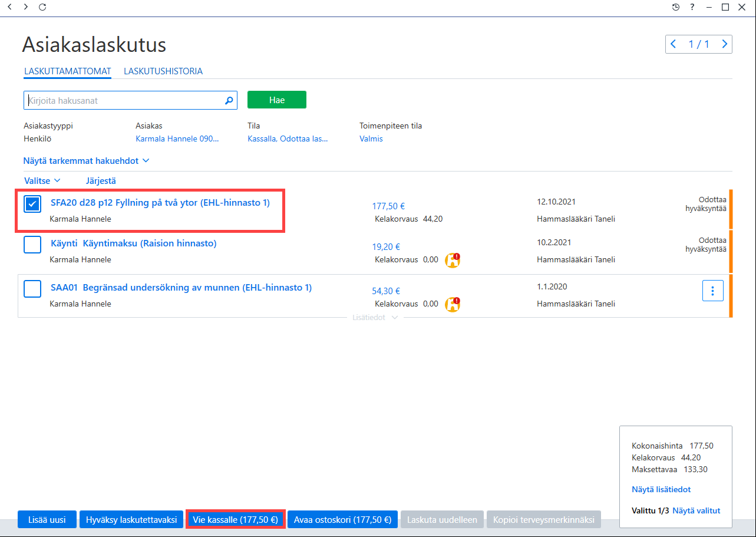Screen dimensions: 756x537
Task: Uncheck the SFA20 d28 p12 Fyllning row checkbox
Action: (x=32, y=204)
